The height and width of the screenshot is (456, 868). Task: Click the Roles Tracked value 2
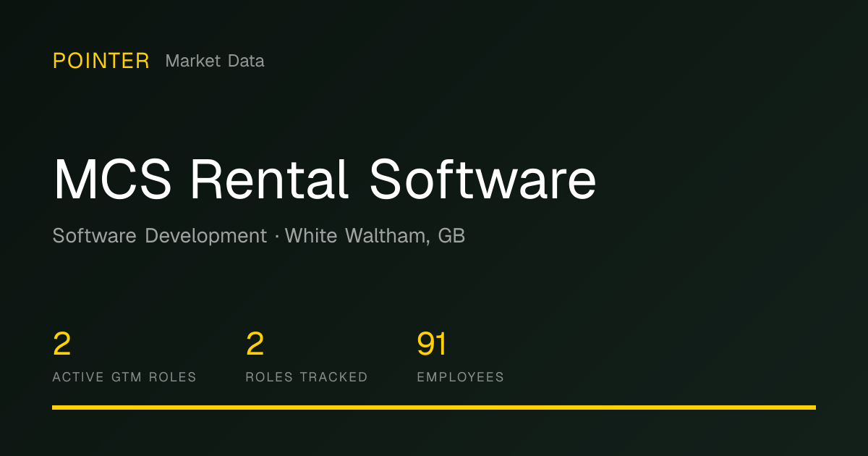coord(255,344)
